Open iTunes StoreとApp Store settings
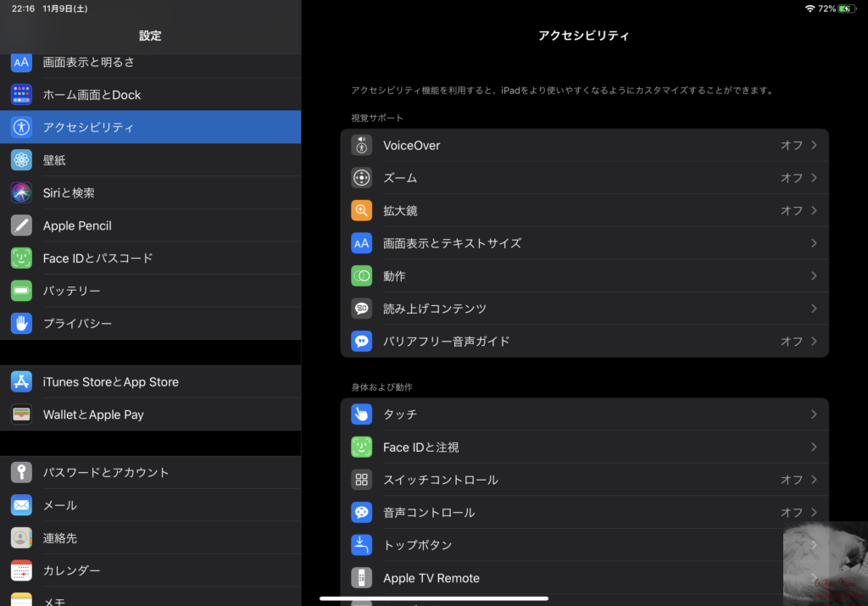The image size is (868, 606). [x=151, y=382]
